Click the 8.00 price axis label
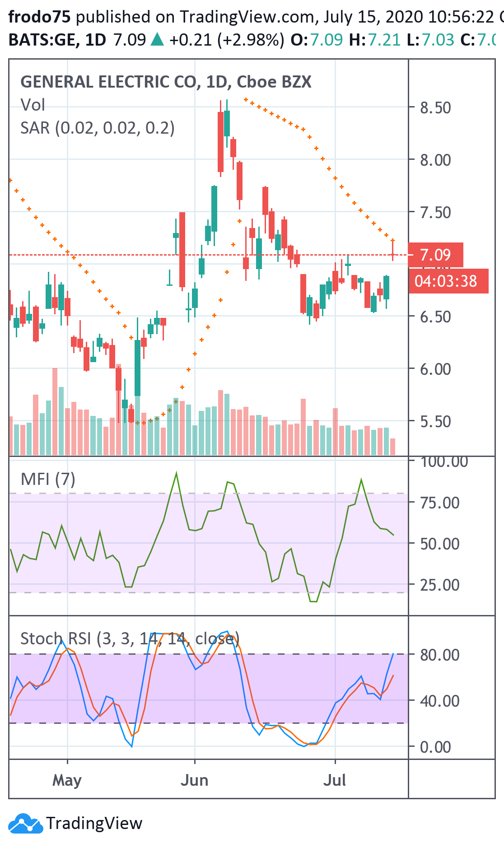The image size is (504, 848). click(435, 160)
